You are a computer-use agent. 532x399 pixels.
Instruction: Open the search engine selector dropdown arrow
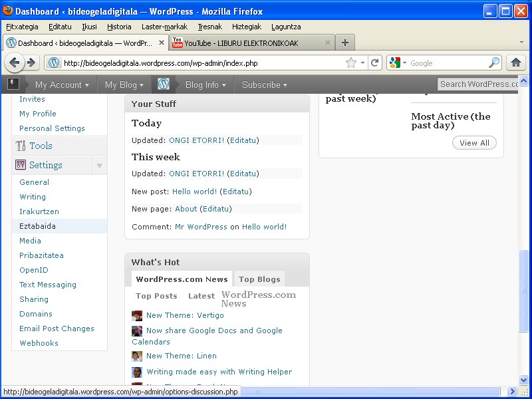(x=404, y=63)
